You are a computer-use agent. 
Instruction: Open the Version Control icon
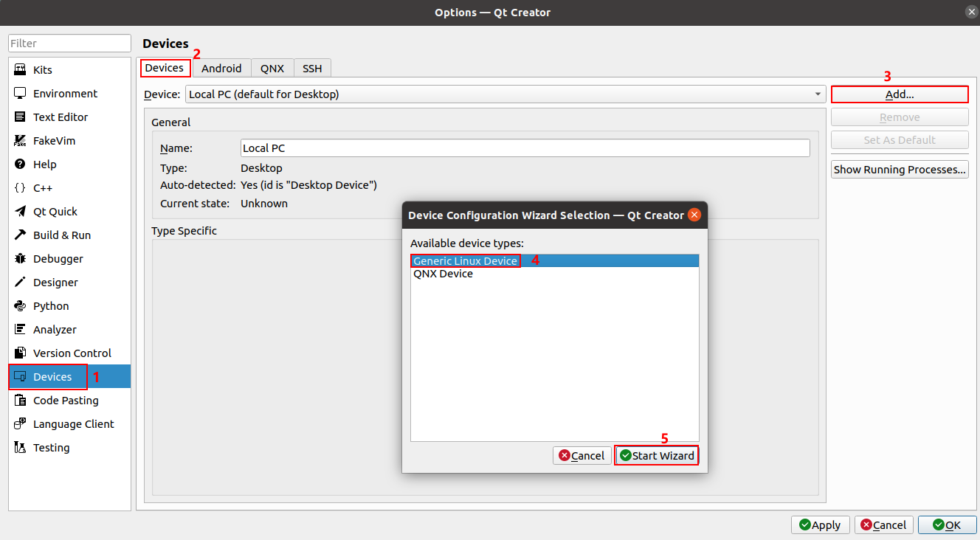tap(20, 353)
